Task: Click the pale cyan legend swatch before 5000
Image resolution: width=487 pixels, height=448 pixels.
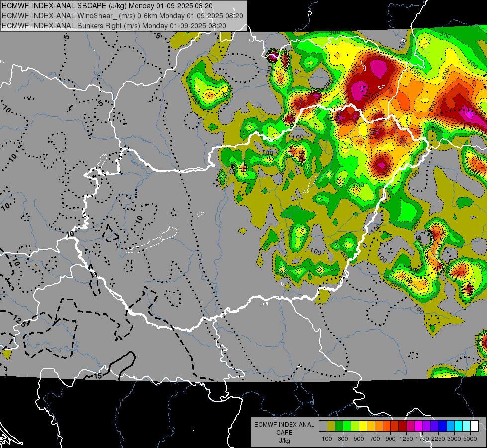Action: pos(466,426)
